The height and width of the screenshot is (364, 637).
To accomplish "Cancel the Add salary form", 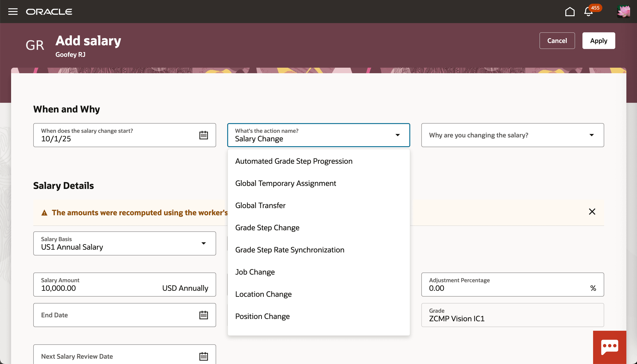I will (x=557, y=40).
